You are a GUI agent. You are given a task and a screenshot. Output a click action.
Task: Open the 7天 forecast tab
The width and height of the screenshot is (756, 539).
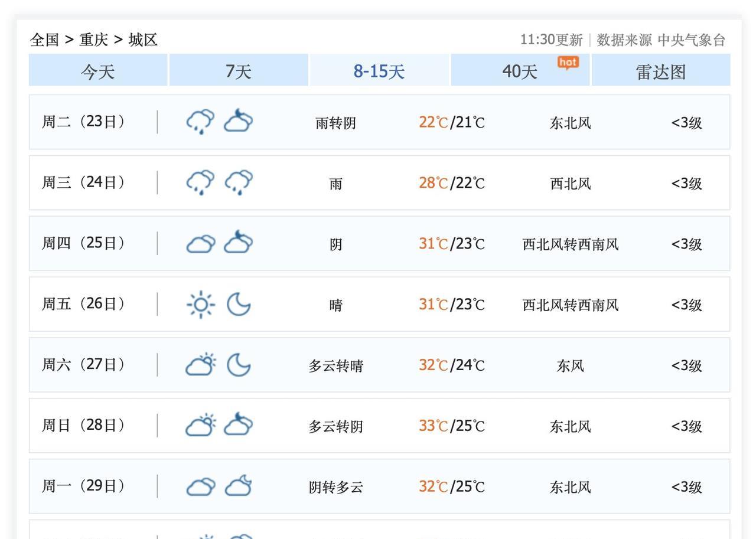click(x=239, y=71)
